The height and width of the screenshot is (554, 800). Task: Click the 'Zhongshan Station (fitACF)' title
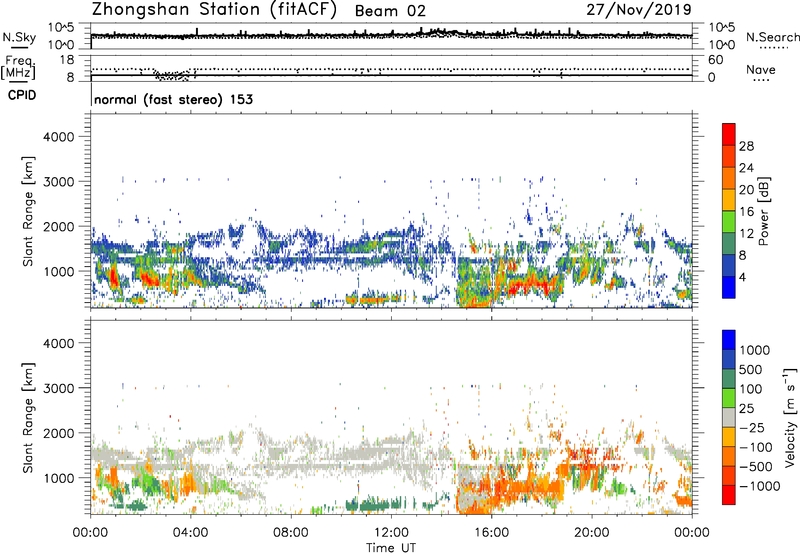pyautogui.click(x=214, y=10)
